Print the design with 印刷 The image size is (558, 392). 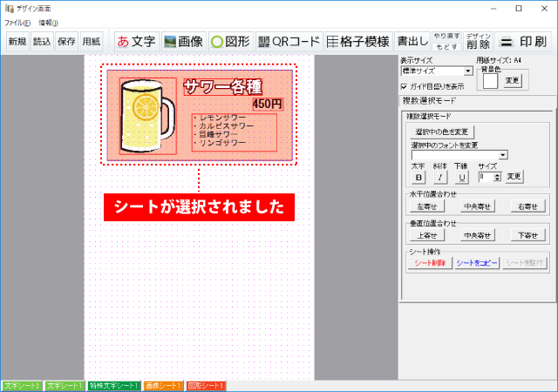523,42
